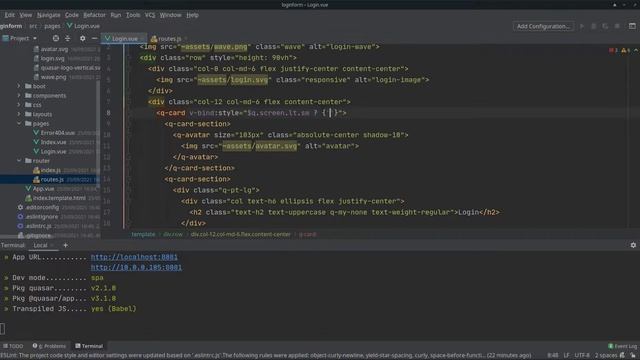
Task: Select index.template.html in the project tree
Action: click(x=59, y=198)
